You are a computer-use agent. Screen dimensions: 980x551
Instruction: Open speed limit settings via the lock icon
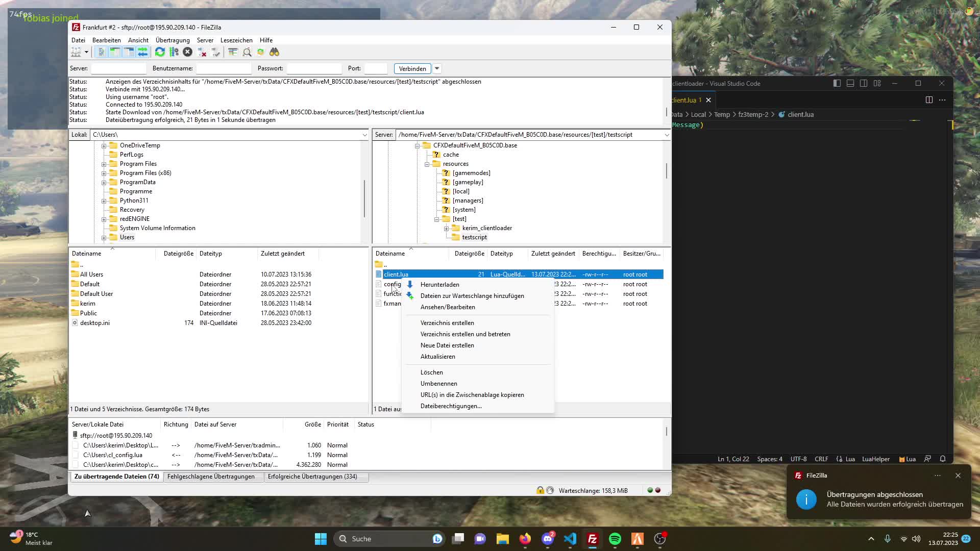[x=540, y=490]
